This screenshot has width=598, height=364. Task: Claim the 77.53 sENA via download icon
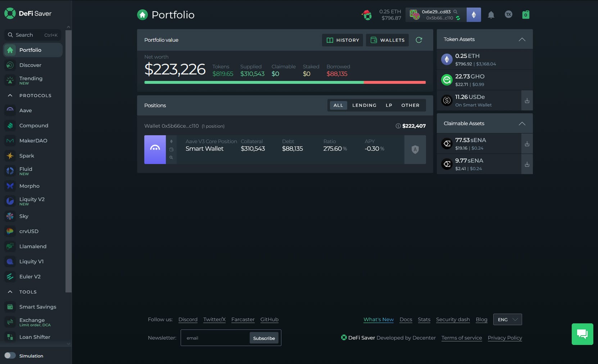(527, 144)
